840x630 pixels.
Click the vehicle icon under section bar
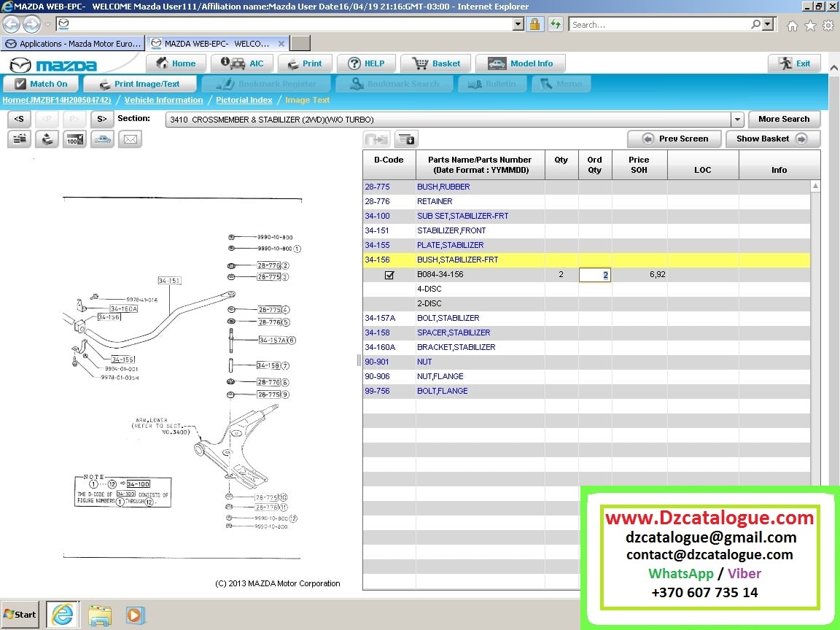coord(102,139)
